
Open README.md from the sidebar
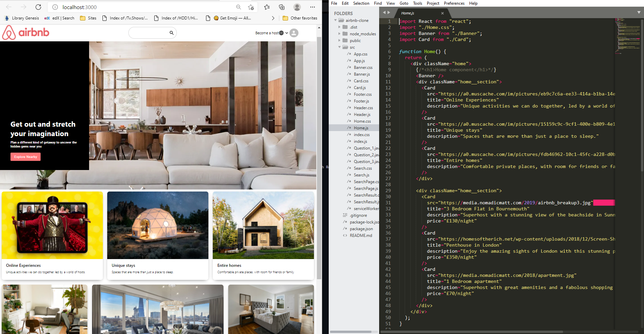pyautogui.click(x=361, y=235)
